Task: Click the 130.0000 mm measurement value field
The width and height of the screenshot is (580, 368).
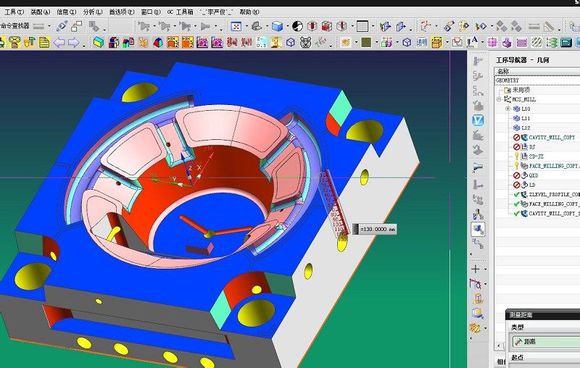Action: (377, 229)
